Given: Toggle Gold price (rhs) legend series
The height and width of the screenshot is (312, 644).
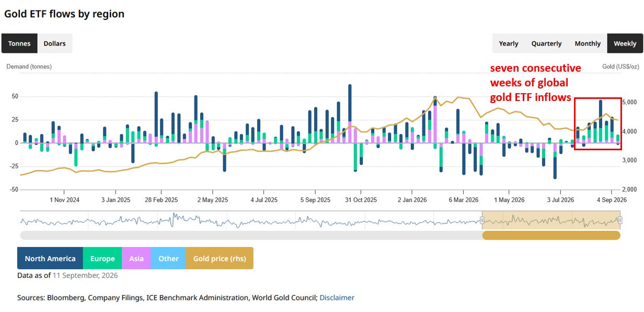Looking at the screenshot, I should 220,259.
